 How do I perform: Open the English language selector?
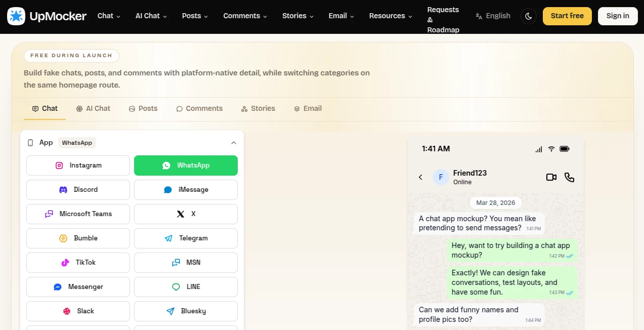point(493,16)
